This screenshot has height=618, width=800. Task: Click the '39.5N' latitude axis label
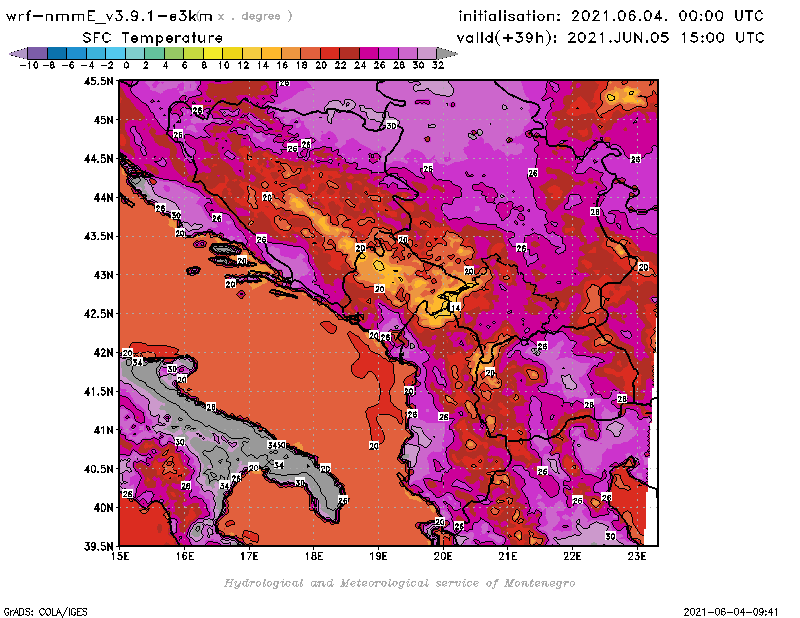click(x=98, y=547)
